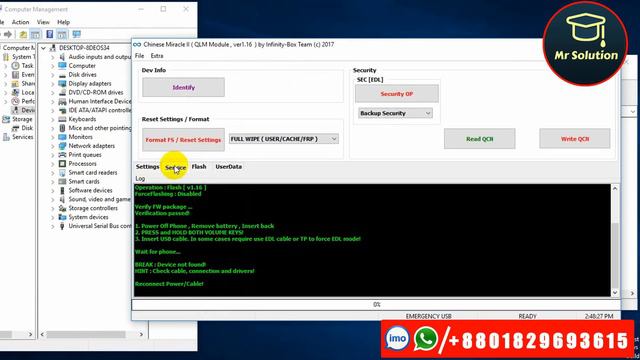Click Sound, video and game controllers icon
This screenshot has height=360, width=640.
62,199
